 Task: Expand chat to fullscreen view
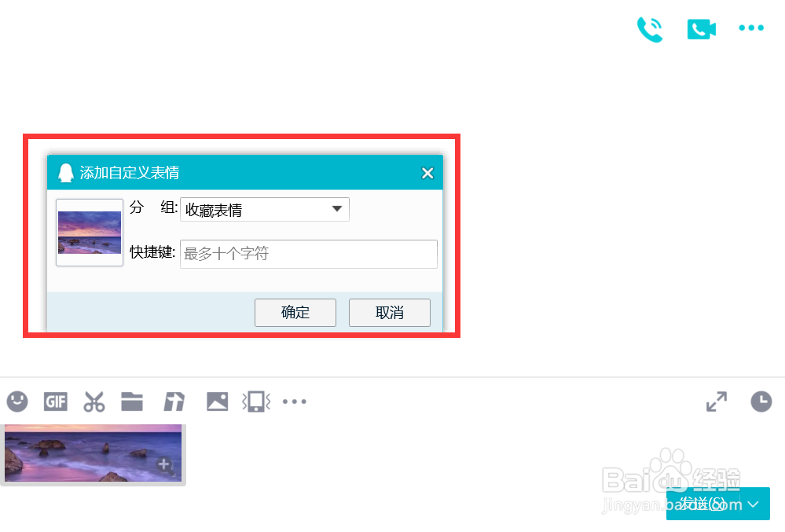tap(717, 402)
